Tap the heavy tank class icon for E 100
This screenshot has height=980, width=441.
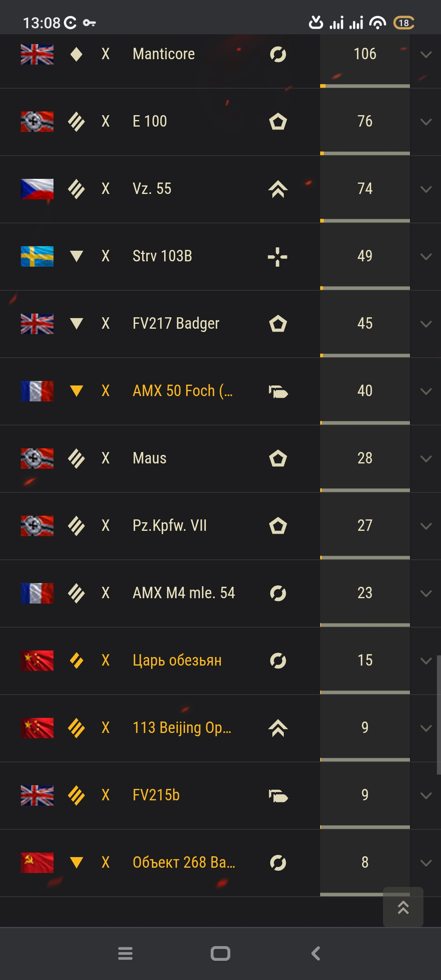[x=76, y=122]
